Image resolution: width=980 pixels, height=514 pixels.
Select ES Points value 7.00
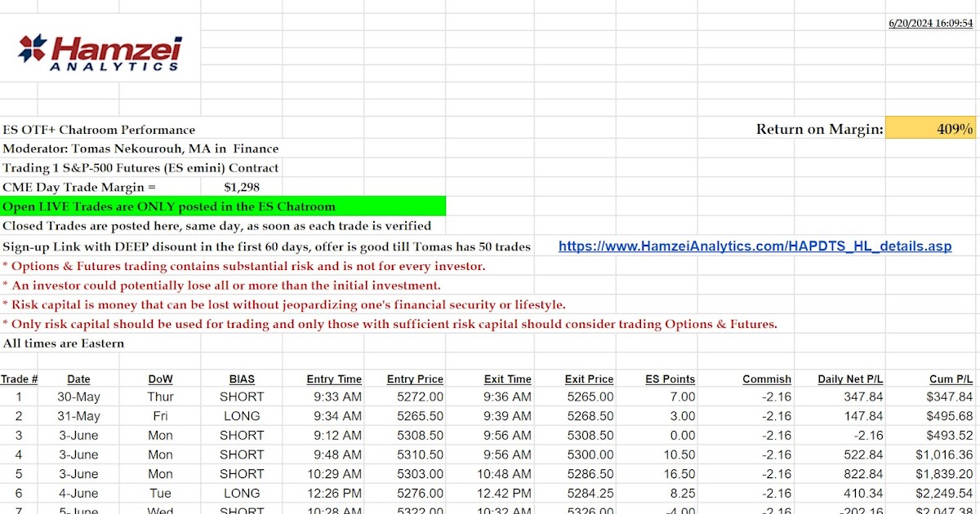click(683, 397)
